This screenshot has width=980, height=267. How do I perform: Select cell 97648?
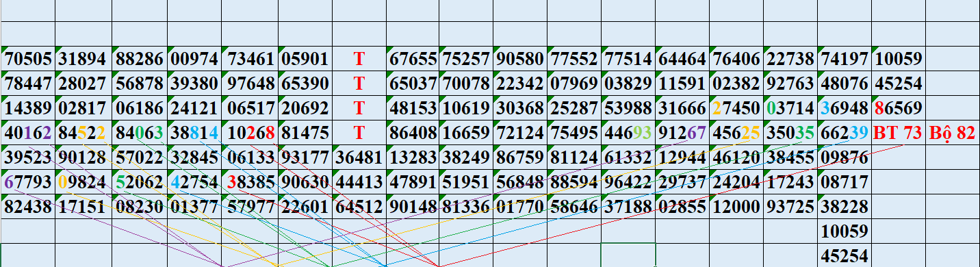(x=250, y=84)
